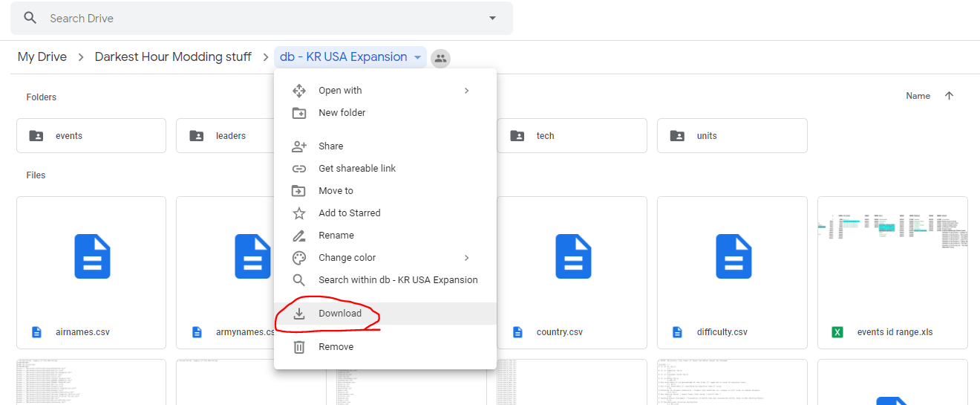
Task: Click the Download arrow icon
Action: (299, 314)
